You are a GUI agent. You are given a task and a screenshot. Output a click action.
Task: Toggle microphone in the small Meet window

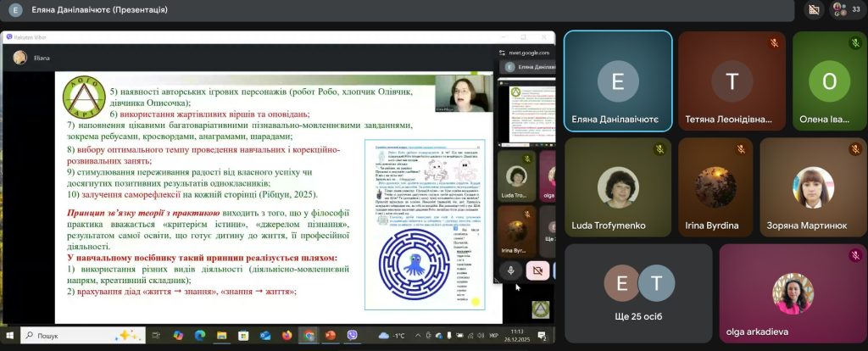[510, 270]
